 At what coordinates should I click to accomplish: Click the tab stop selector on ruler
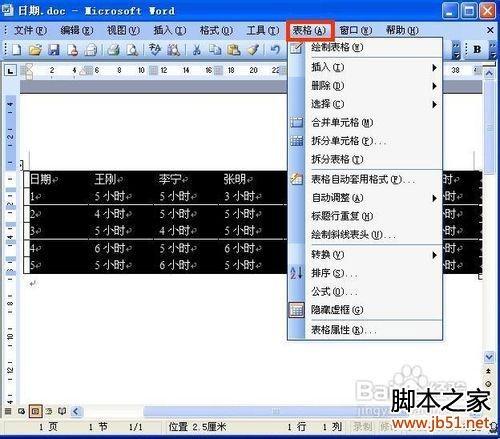point(11,71)
